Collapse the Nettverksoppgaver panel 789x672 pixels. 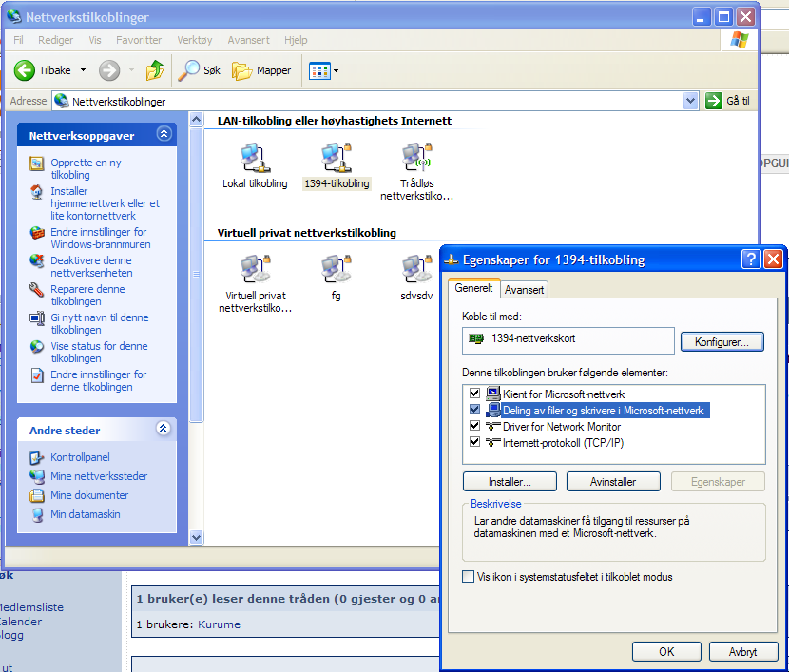tap(164, 135)
